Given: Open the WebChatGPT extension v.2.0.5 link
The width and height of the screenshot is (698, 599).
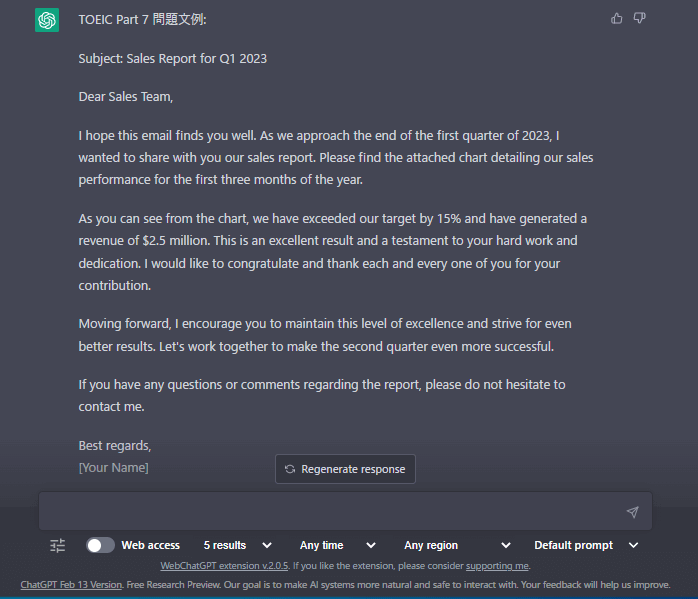Looking at the screenshot, I should [x=224, y=566].
